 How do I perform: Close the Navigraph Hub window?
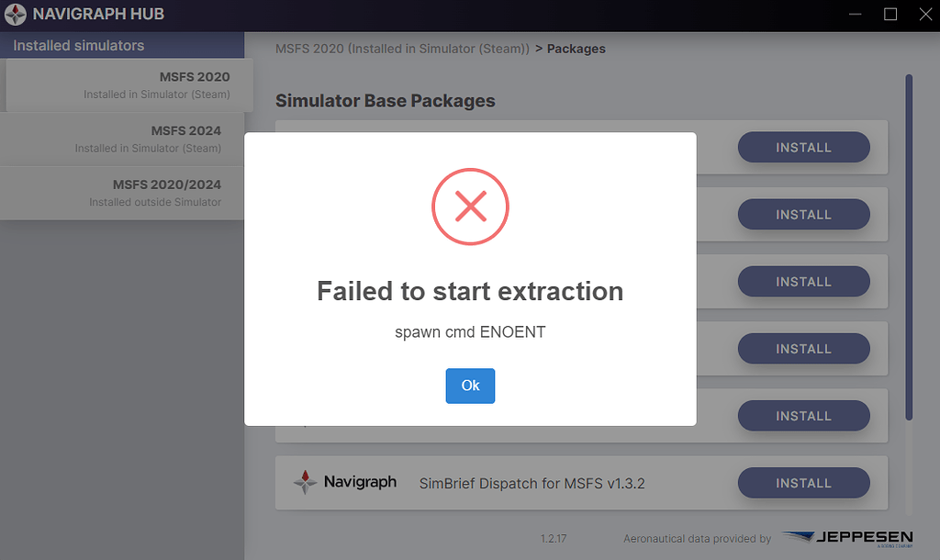(923, 15)
